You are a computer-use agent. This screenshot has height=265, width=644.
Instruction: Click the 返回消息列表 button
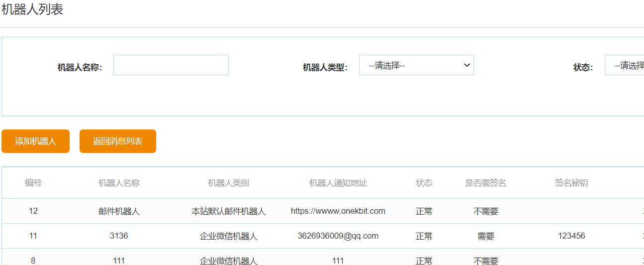(x=118, y=141)
